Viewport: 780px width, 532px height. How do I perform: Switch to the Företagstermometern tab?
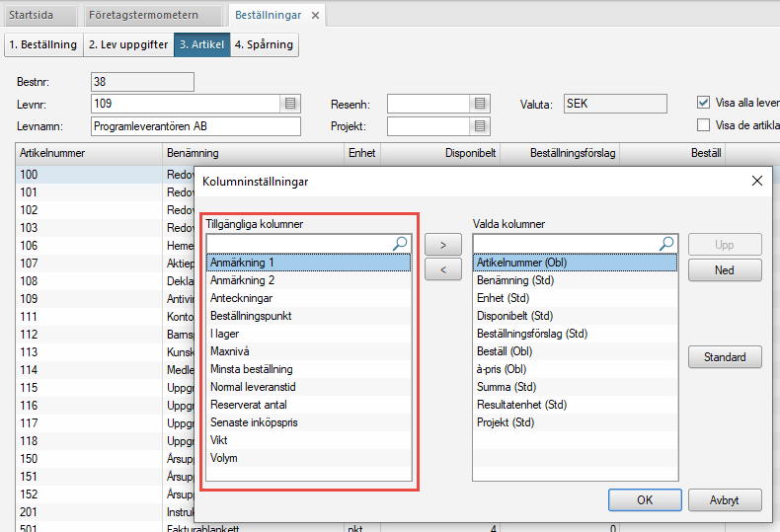143,15
